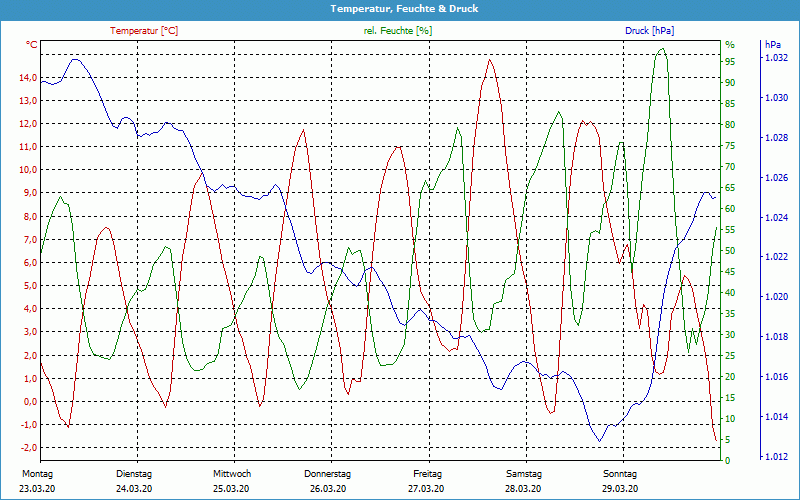The image size is (800, 500).
Task: Click the blue pressure minimum before Sonntag
Action: coord(600,441)
